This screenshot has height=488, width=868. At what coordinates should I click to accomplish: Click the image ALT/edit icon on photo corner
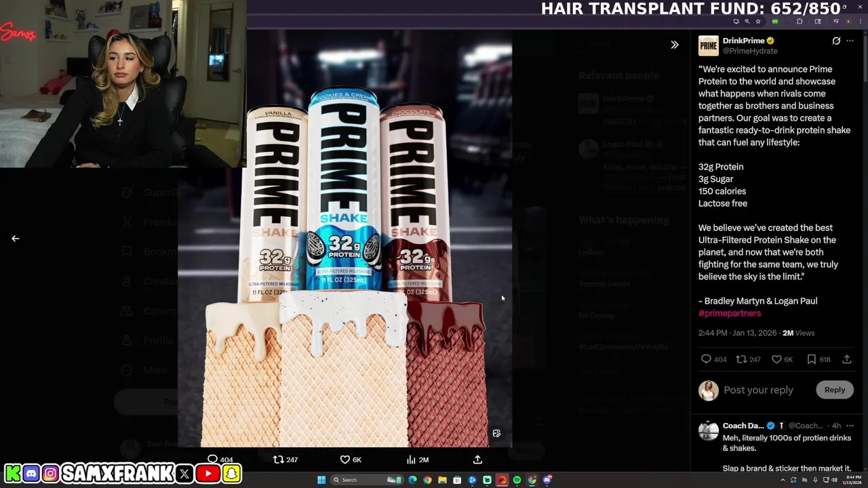coord(496,434)
